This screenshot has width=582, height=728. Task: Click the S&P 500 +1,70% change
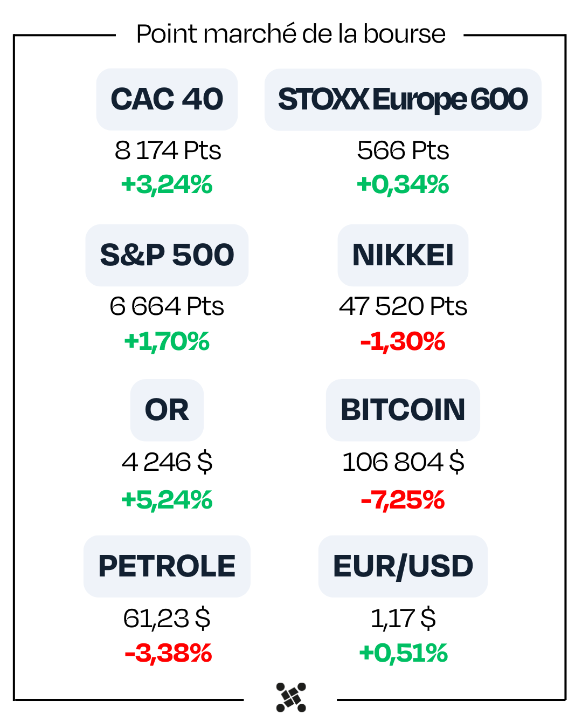tap(167, 341)
